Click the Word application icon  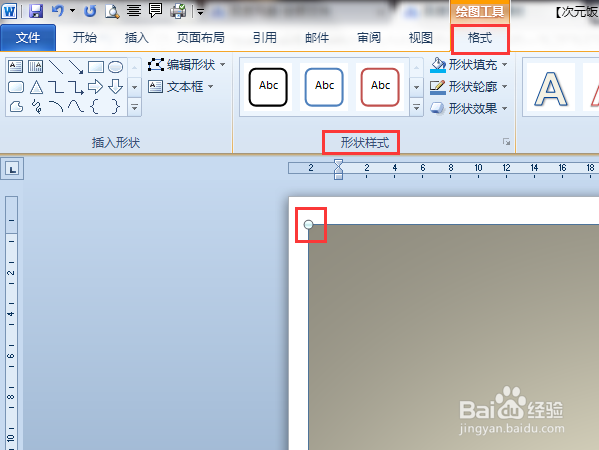(9, 11)
